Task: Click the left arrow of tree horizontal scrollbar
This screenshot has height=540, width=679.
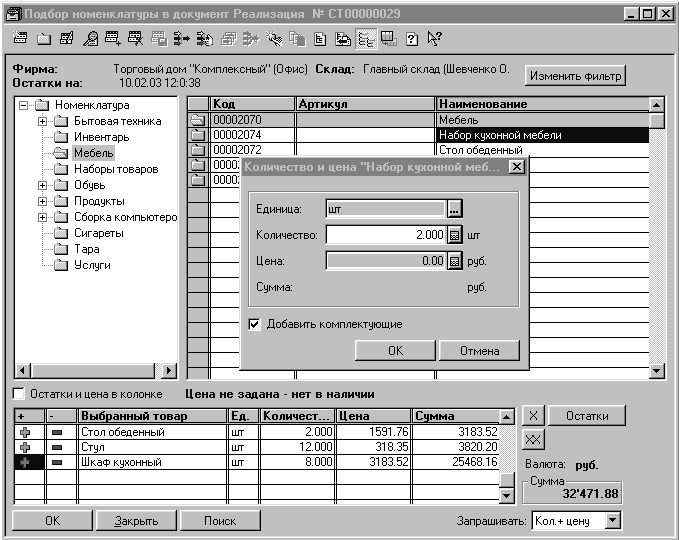Action: [23, 371]
